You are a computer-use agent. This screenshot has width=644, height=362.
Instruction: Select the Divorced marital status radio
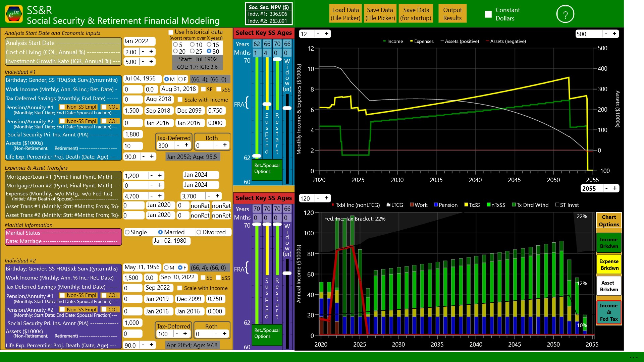pyautogui.click(x=199, y=232)
